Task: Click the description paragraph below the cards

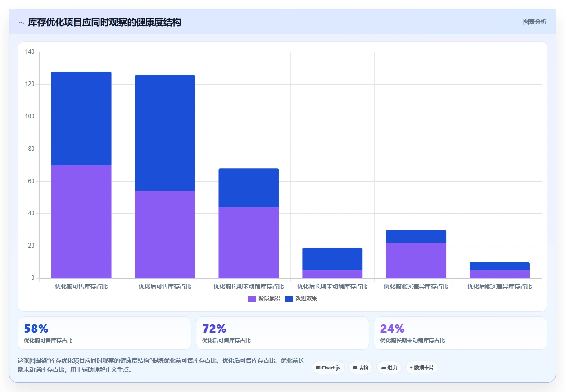Action: (161, 365)
